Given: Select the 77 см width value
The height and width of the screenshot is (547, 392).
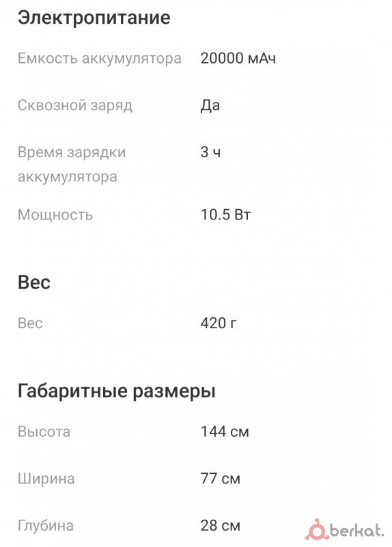Looking at the screenshot, I should (x=221, y=479).
